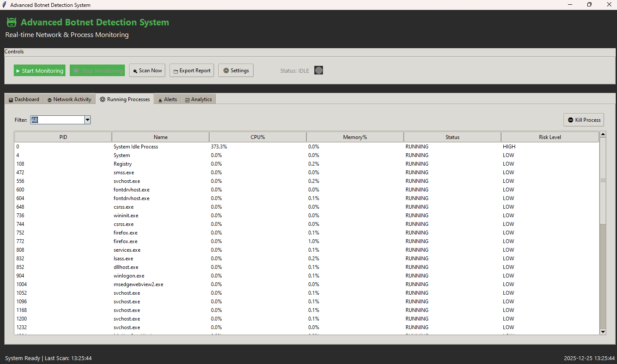Click inside the Filter combo box field

tap(57, 120)
